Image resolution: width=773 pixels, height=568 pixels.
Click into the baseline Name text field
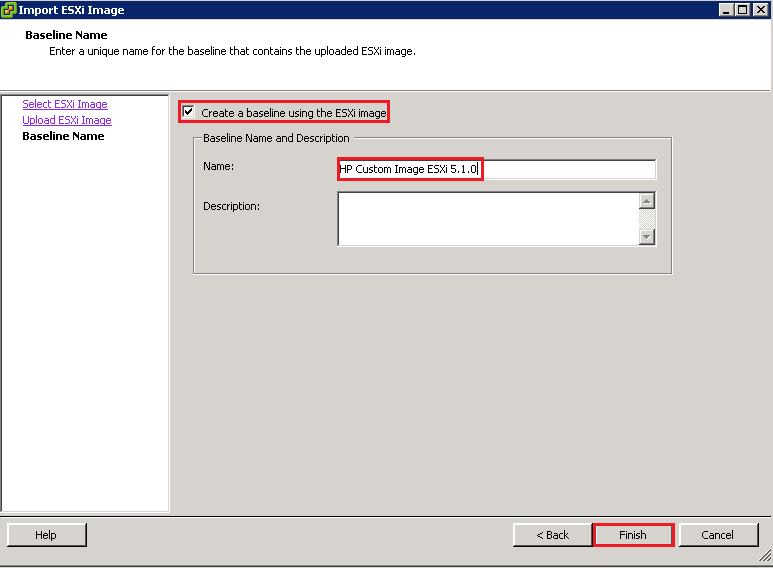pyautogui.click(x=497, y=170)
